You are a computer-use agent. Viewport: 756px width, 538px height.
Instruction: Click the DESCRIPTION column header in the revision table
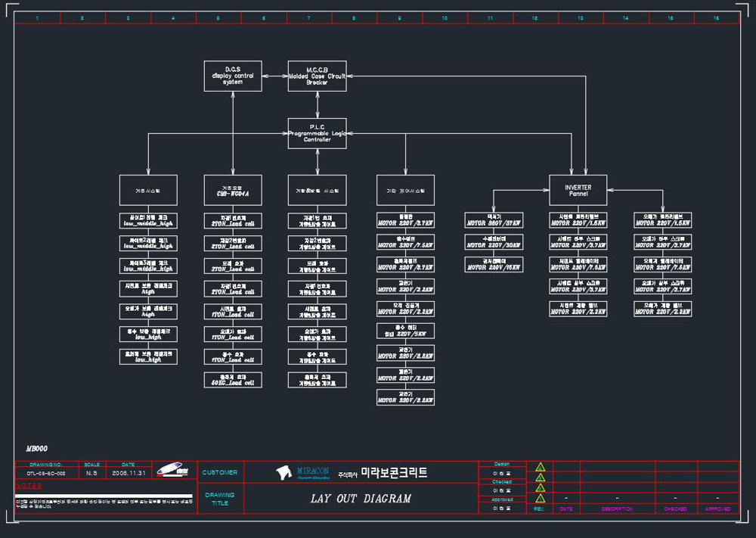(x=617, y=509)
